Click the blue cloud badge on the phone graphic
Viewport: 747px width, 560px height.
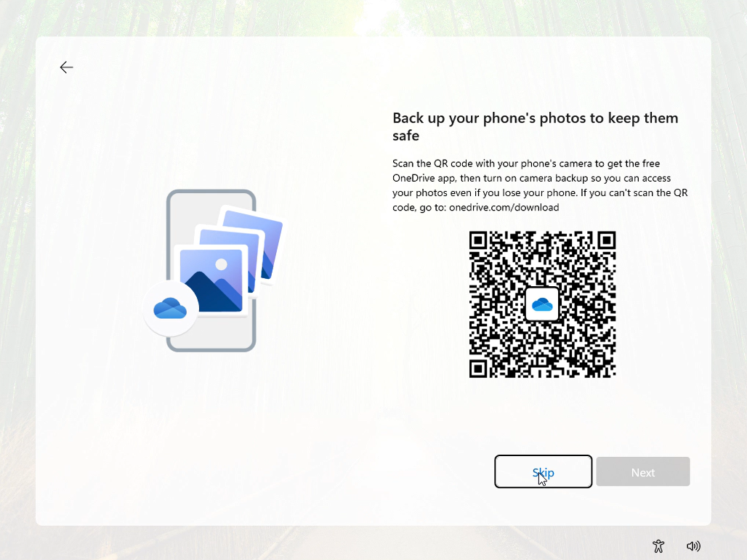(171, 309)
